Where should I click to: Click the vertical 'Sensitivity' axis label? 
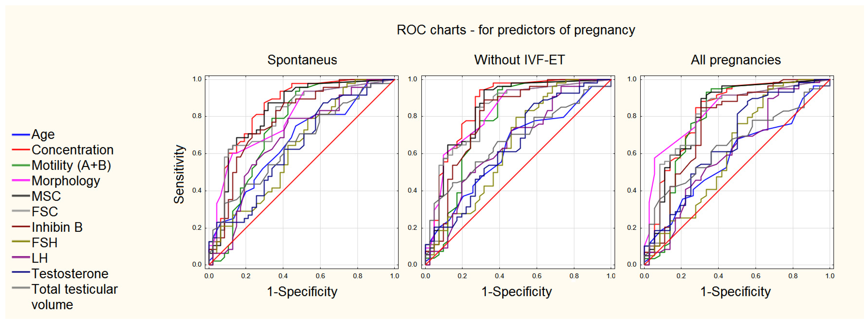[x=179, y=174]
